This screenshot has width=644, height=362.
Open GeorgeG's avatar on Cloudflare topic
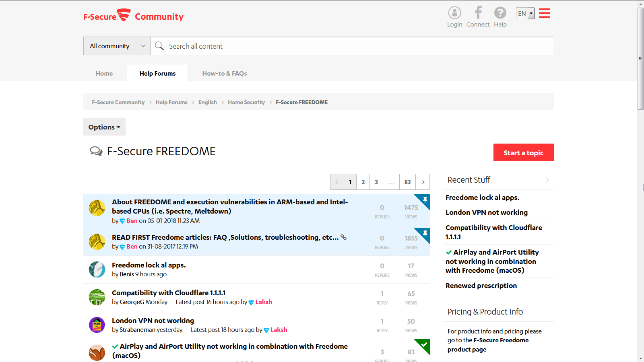click(x=97, y=297)
